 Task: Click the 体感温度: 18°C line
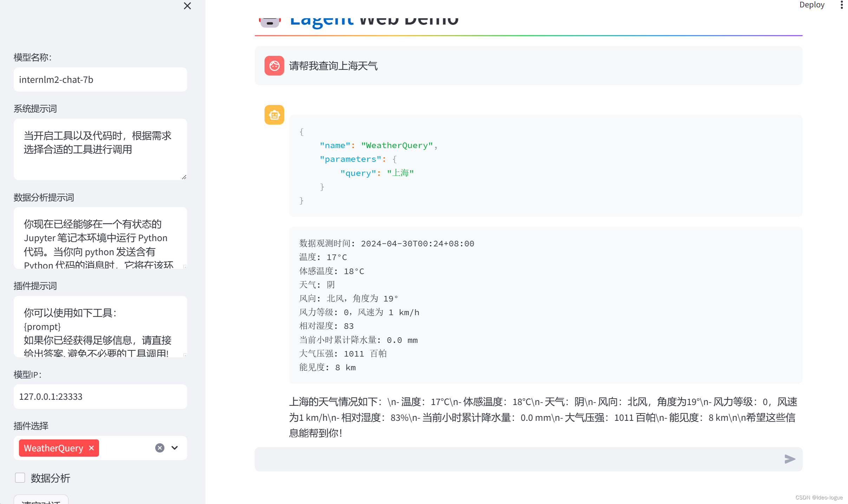click(x=332, y=271)
